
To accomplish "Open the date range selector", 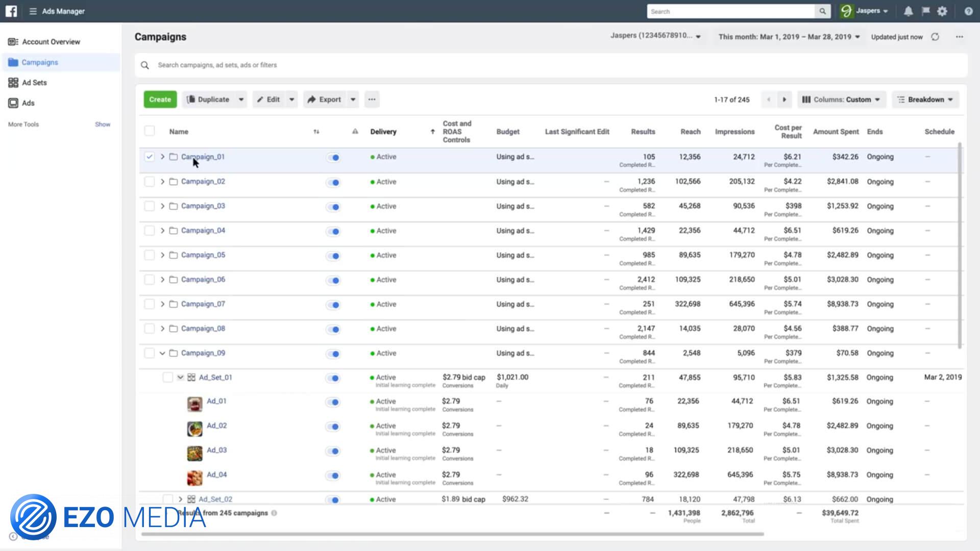I will coord(789,37).
